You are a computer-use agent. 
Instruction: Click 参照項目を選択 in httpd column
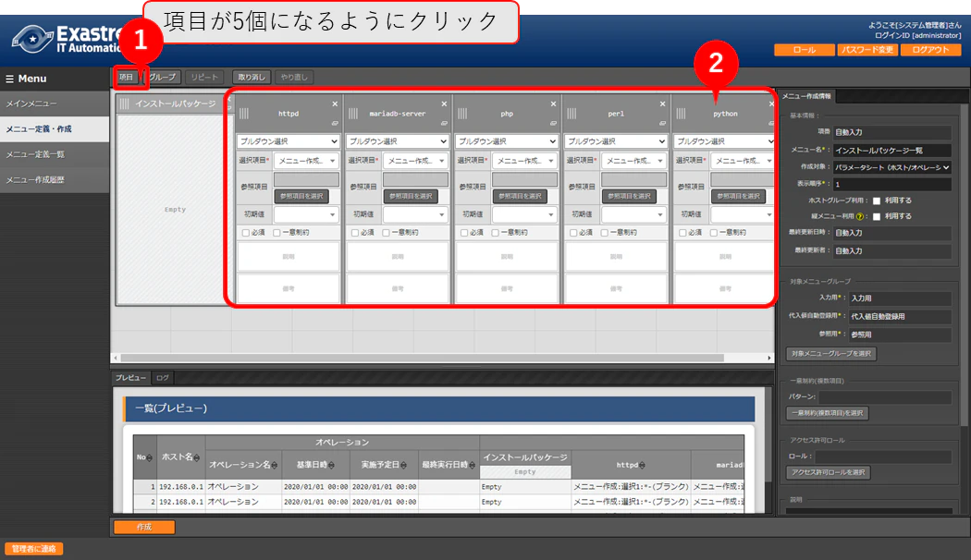pos(301,196)
